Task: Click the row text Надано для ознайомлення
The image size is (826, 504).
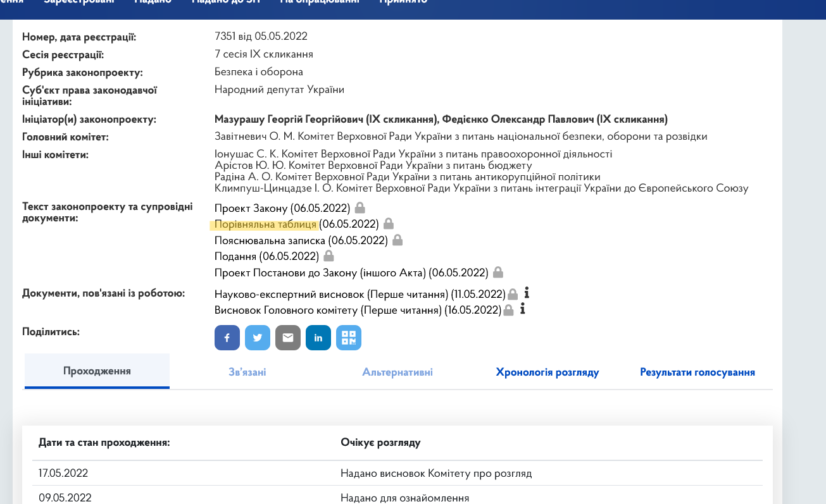Action: (404, 498)
